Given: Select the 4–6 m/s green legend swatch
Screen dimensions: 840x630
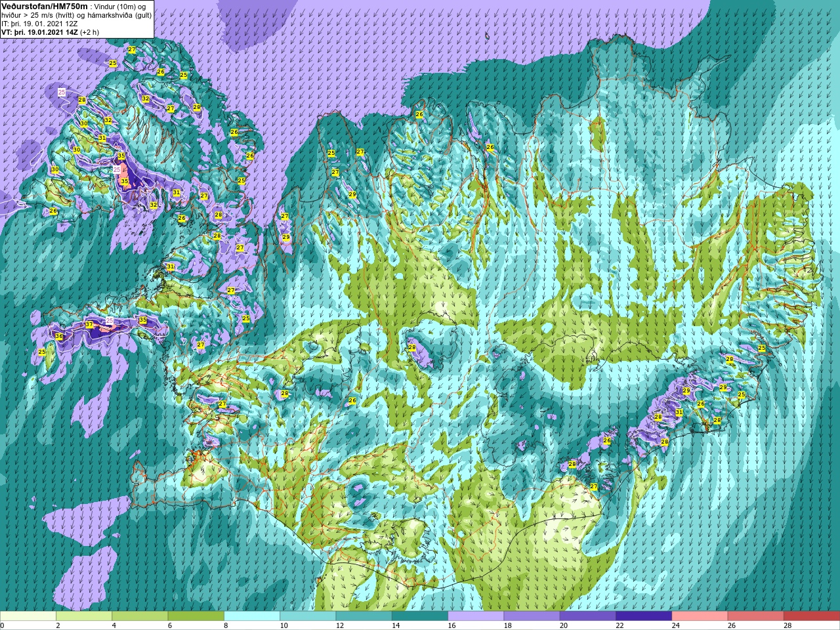Looking at the screenshot, I should tap(140, 616).
